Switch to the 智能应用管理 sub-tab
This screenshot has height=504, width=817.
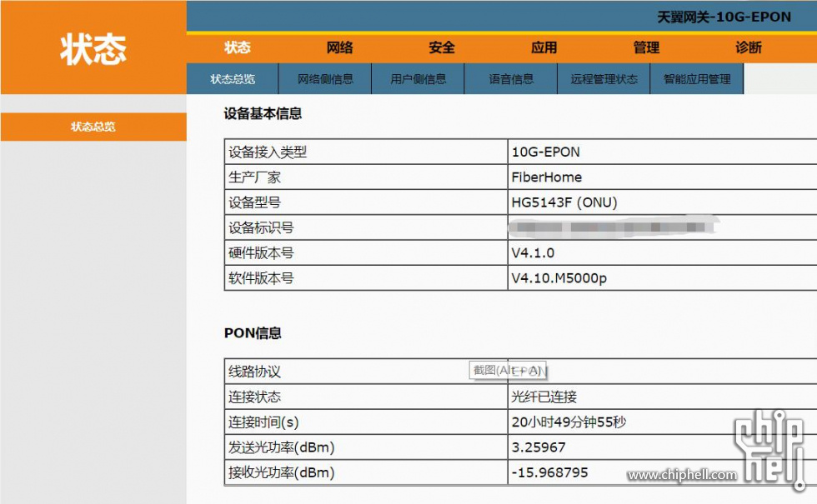click(697, 79)
